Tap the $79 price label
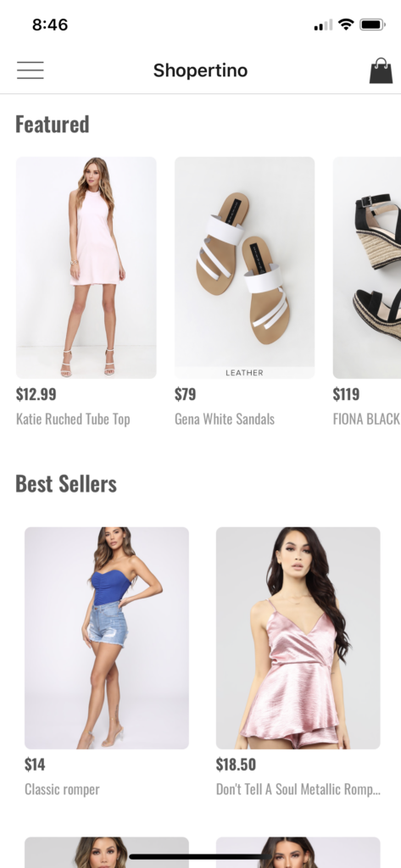The height and width of the screenshot is (868, 401). (185, 394)
